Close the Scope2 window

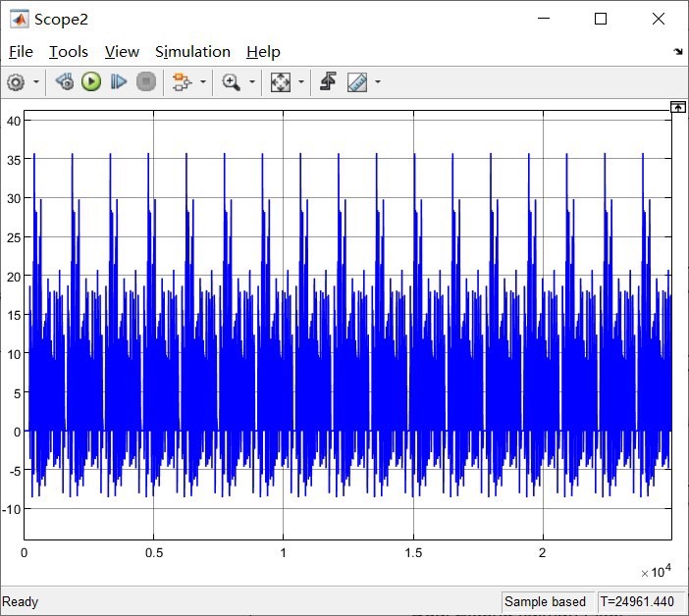(x=659, y=19)
